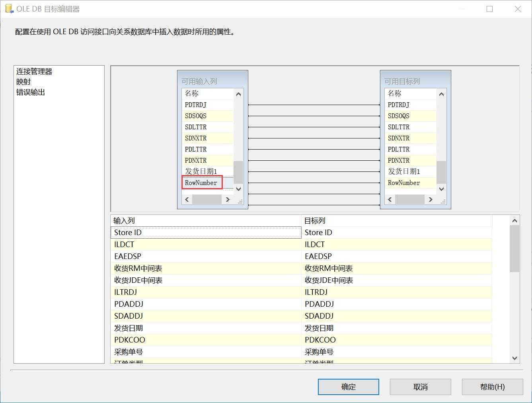Image resolution: width=532 pixels, height=403 pixels.
Task: Click ILDCT destination column cell
Action: tap(397, 244)
